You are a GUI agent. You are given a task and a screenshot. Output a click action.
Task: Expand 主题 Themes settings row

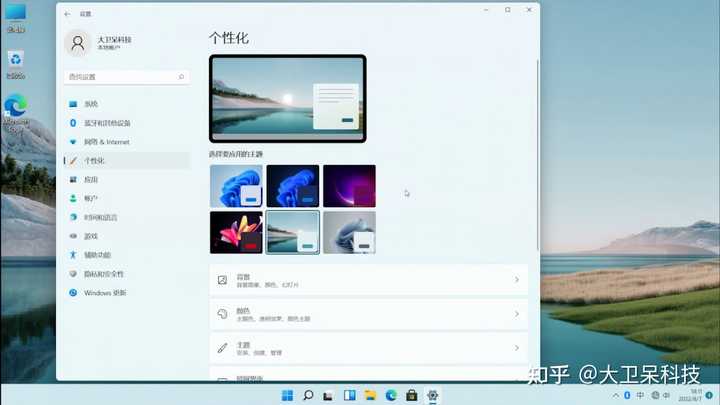[x=369, y=348]
